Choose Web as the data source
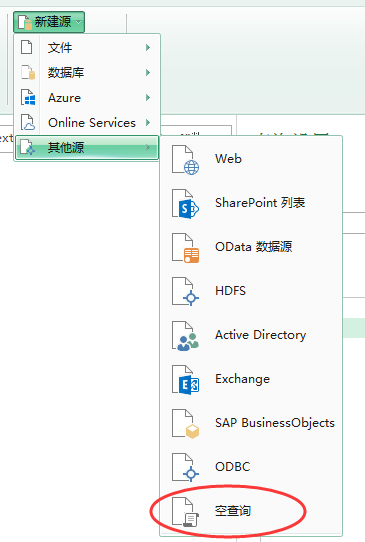 click(x=251, y=159)
